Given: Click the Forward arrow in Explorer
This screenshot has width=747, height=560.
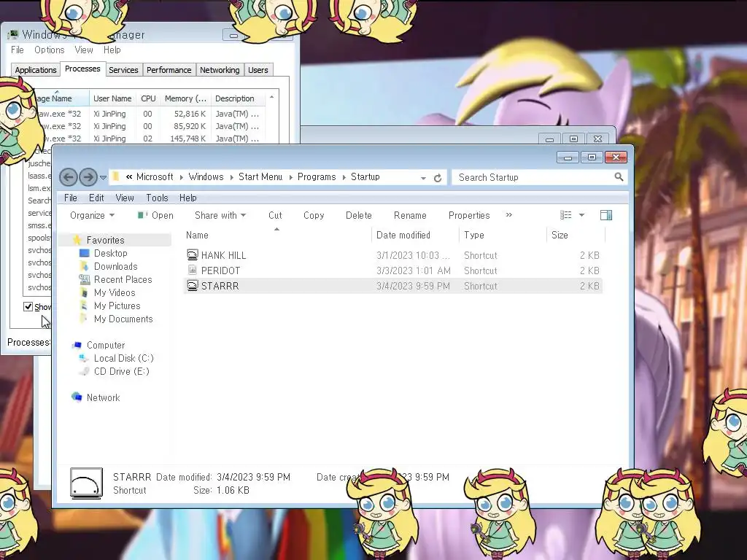Looking at the screenshot, I should pyautogui.click(x=88, y=178).
